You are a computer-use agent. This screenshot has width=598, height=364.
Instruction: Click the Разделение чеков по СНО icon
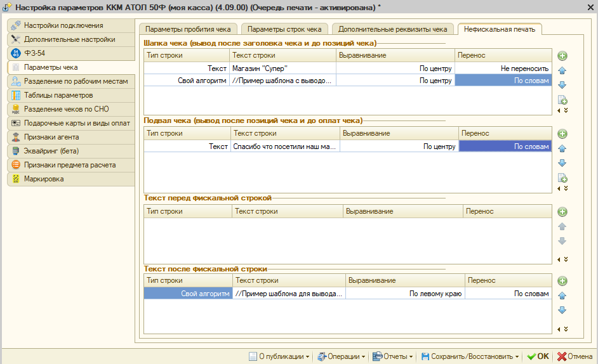point(16,110)
